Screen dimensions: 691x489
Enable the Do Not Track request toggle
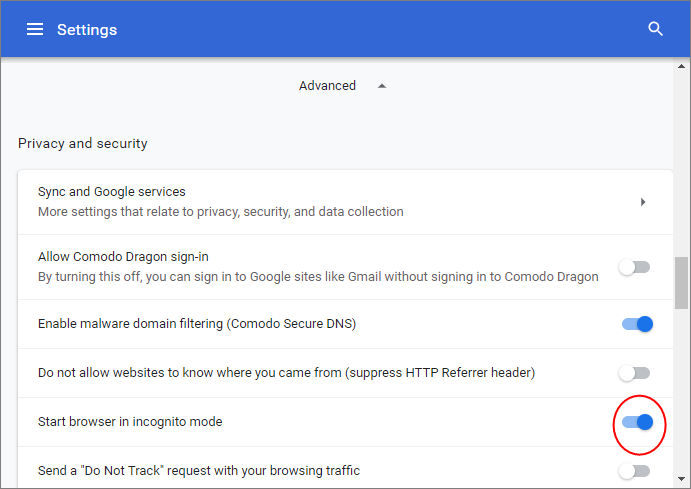(635, 471)
